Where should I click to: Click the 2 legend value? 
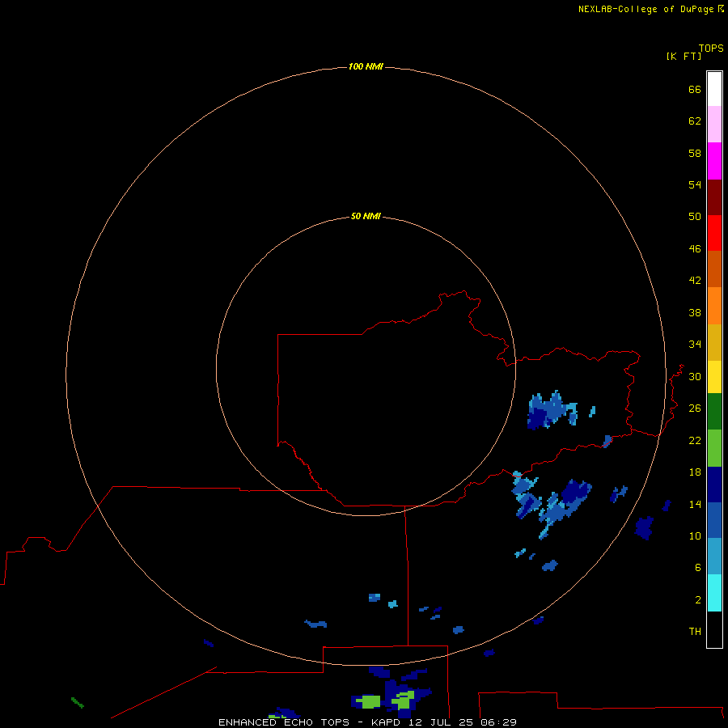697,600
